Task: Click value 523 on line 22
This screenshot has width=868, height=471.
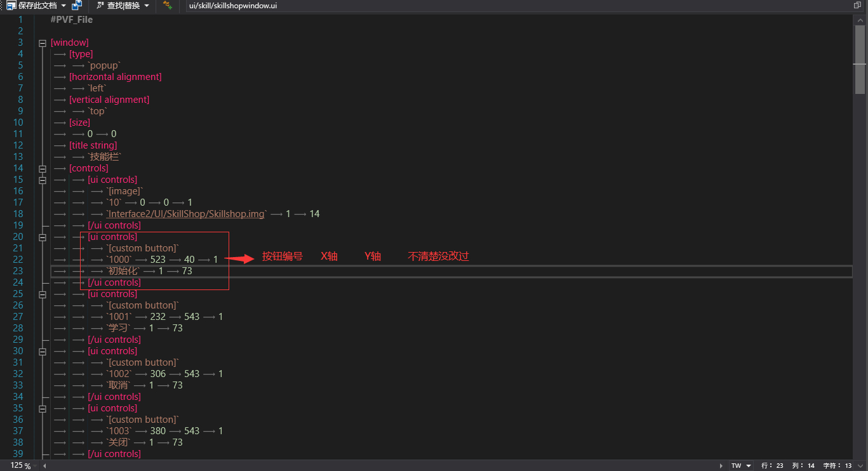Action: [158, 260]
